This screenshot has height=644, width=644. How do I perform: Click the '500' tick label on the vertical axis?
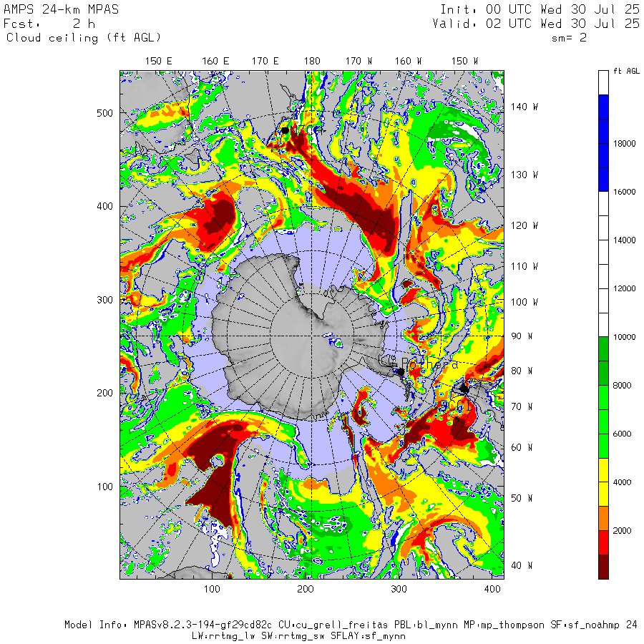[x=104, y=113]
